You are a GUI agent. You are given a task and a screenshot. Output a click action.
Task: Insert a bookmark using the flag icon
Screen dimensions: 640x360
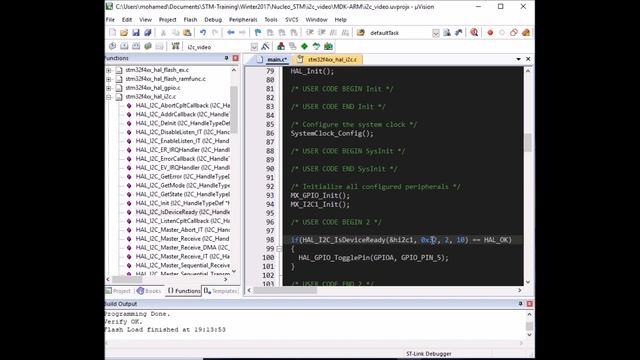[x=258, y=33]
